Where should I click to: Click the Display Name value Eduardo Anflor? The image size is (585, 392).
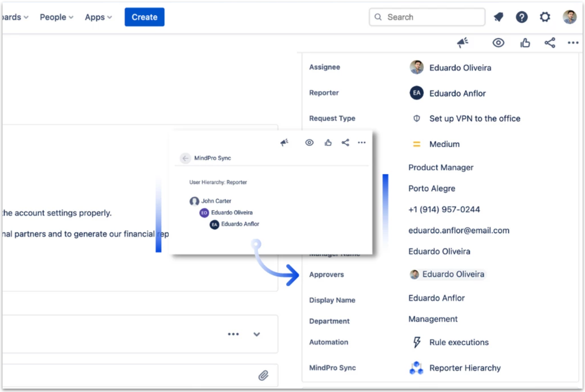(x=437, y=298)
